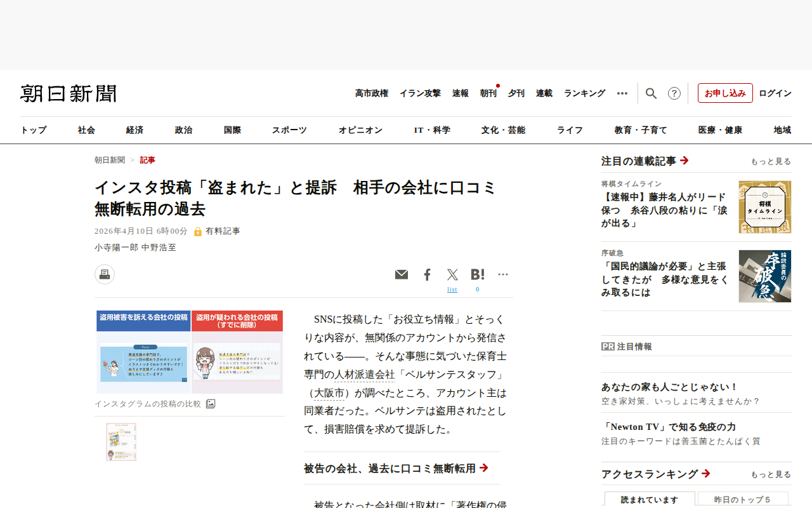Select the スポーツ navigation item

[x=289, y=130]
